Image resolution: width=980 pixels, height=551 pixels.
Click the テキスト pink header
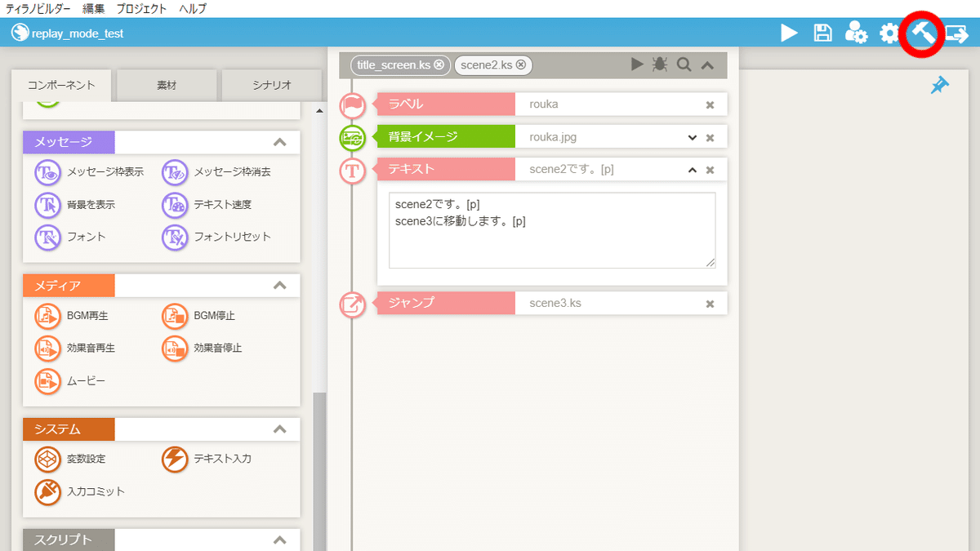point(445,170)
